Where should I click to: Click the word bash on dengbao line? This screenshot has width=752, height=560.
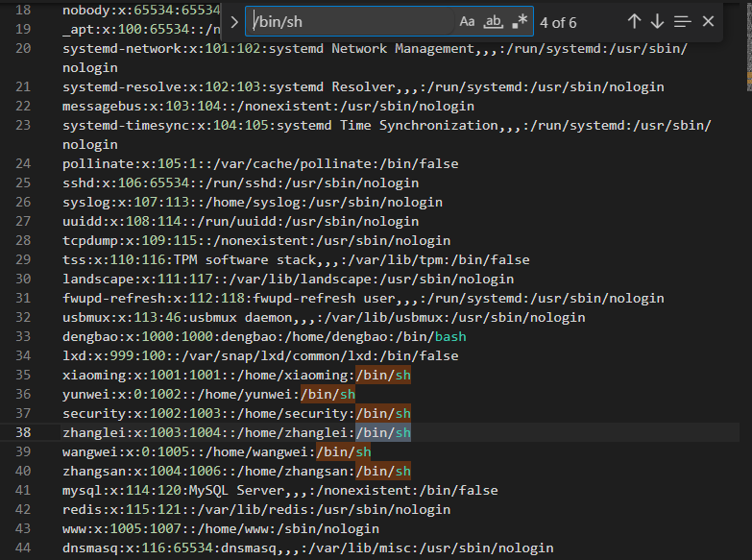click(x=450, y=336)
